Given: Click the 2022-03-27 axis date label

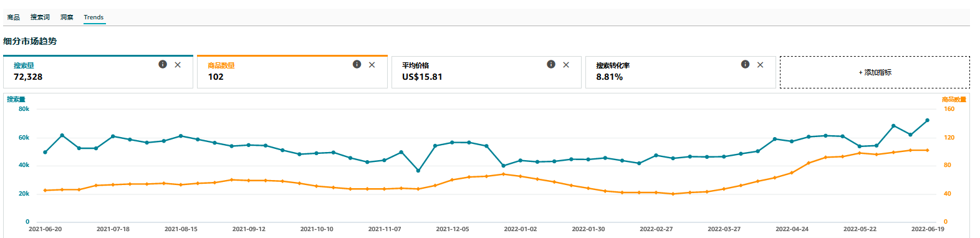Looking at the screenshot, I should click(724, 229).
